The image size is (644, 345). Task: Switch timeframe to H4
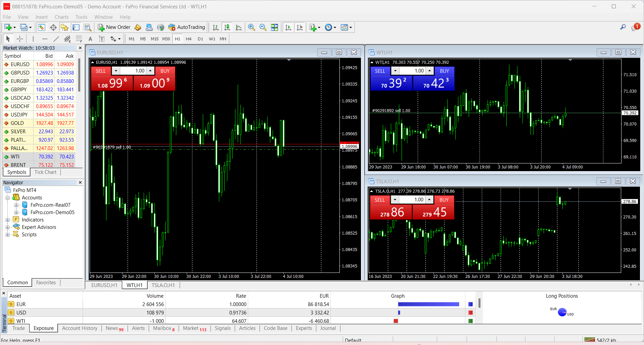[x=189, y=39]
